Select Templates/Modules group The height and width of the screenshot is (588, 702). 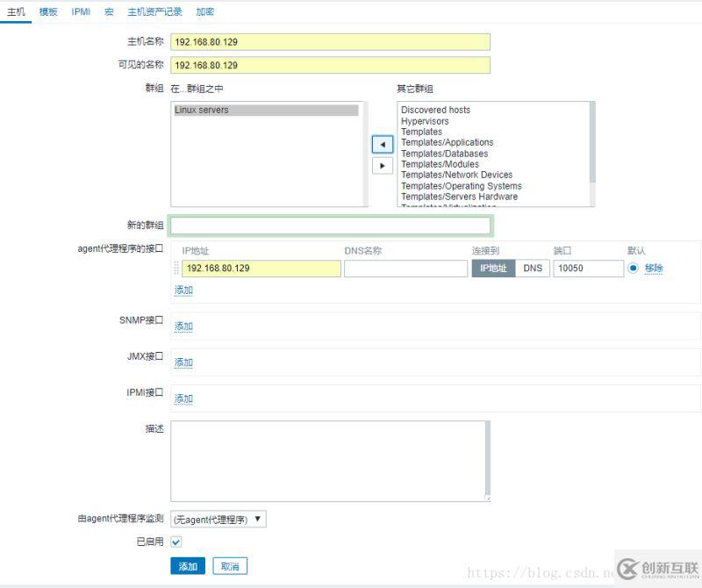click(441, 164)
